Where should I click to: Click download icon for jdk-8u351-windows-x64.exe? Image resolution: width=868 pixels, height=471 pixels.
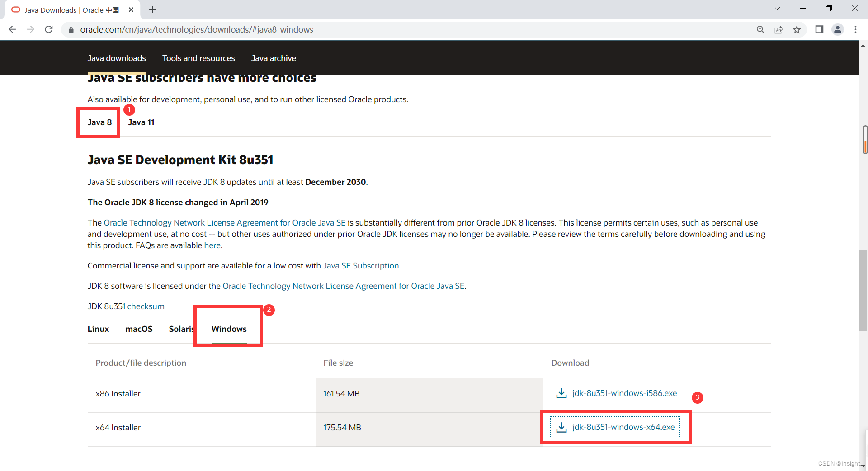point(561,427)
